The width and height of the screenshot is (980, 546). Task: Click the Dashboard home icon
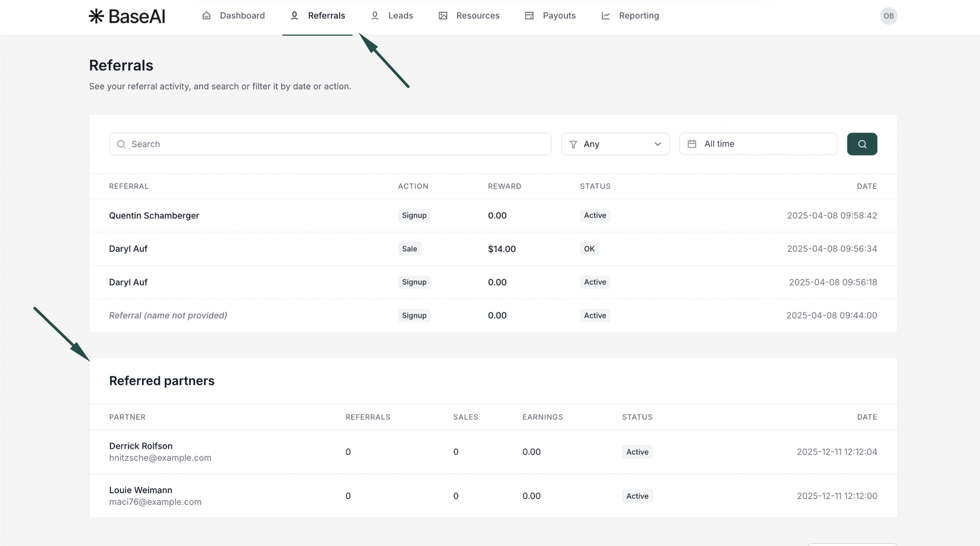[206, 16]
